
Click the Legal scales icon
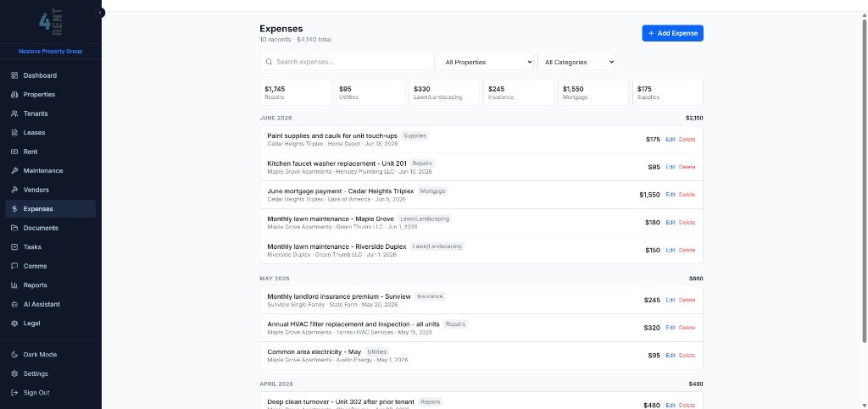[15, 323]
